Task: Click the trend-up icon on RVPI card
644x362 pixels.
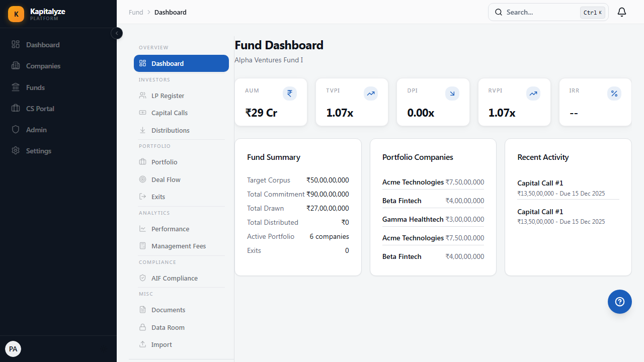Action: pos(533,94)
